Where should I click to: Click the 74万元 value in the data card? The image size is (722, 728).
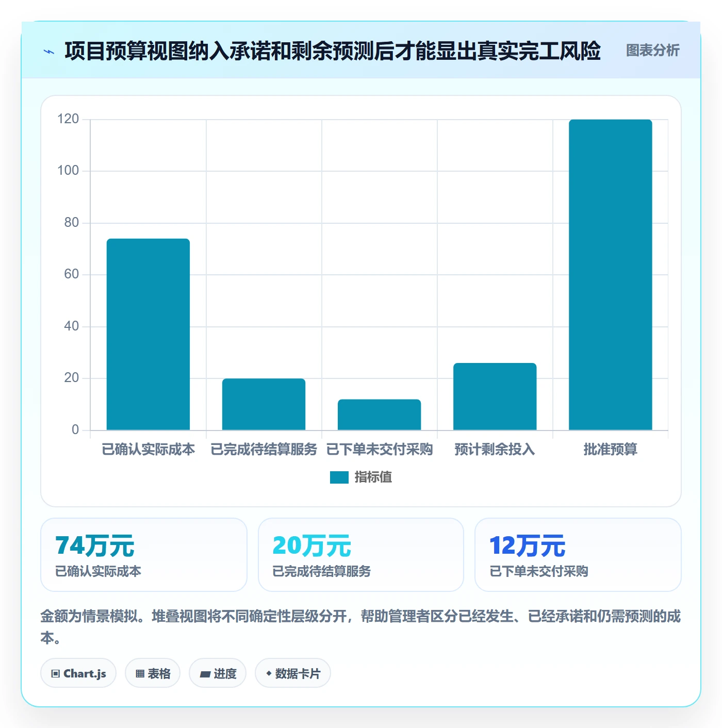(x=95, y=546)
